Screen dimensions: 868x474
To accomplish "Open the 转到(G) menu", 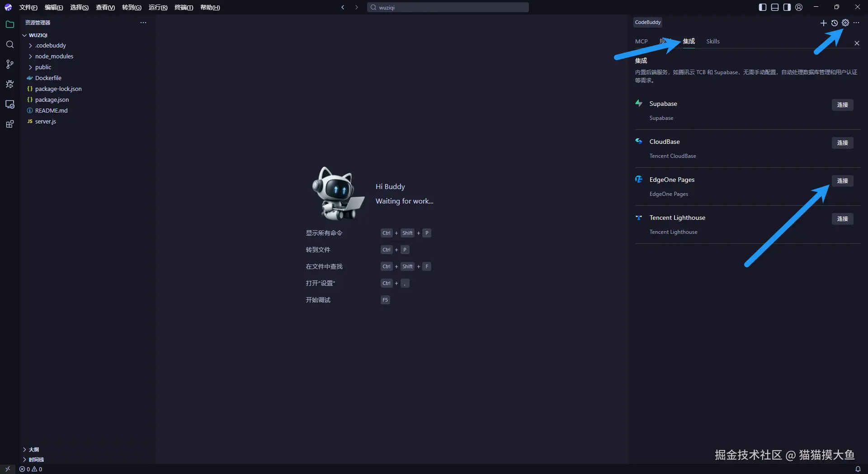I will point(132,7).
